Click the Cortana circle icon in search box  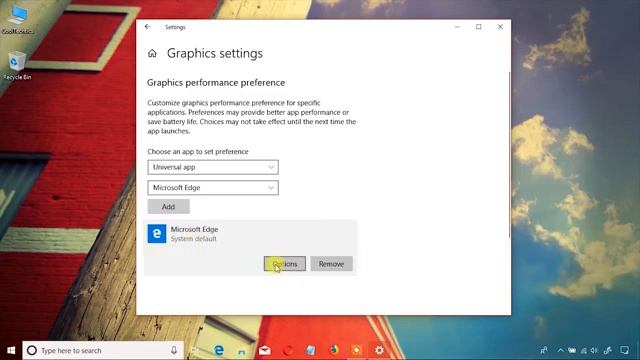click(x=32, y=350)
